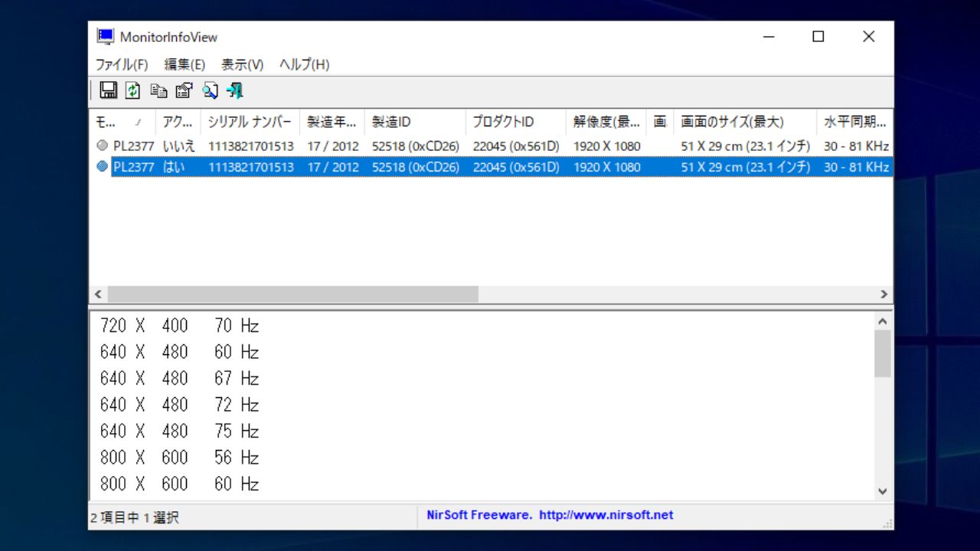Click the 640 X 480 60 Hz line

(180, 352)
